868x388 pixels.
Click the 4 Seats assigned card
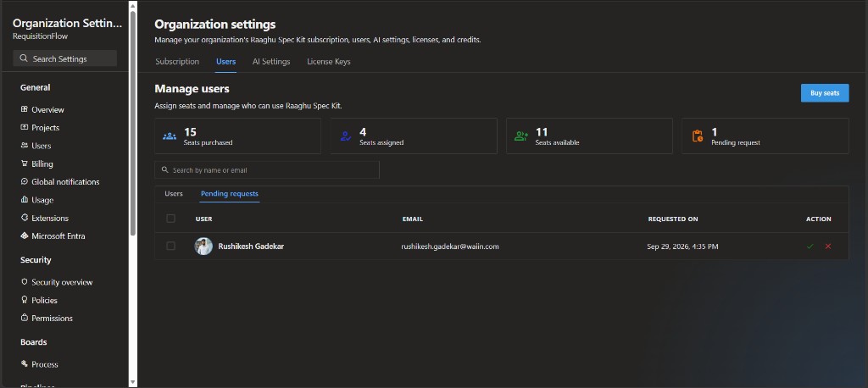click(x=414, y=136)
